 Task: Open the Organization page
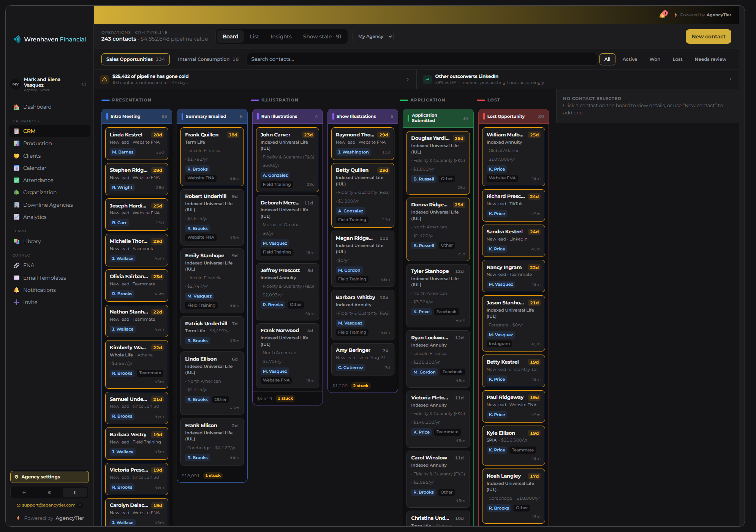pos(49,192)
